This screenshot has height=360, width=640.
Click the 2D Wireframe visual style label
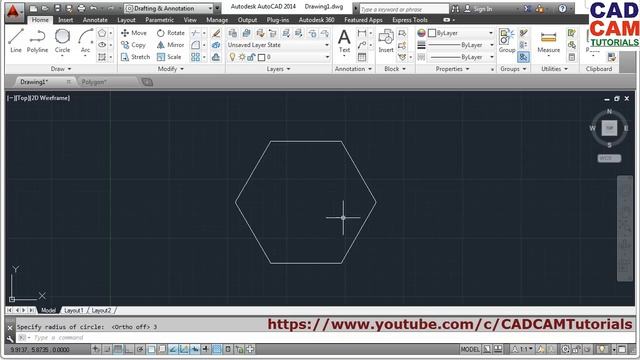point(49,98)
